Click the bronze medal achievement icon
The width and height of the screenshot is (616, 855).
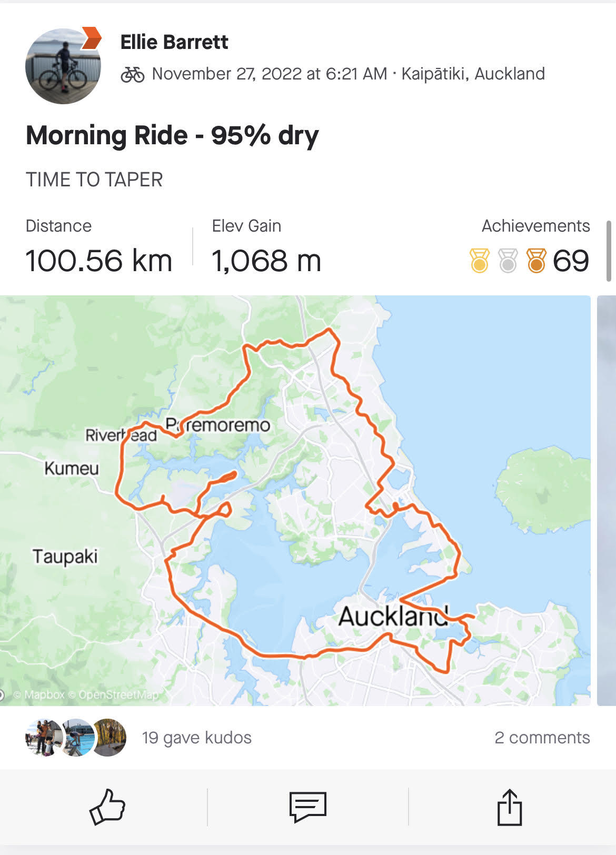(536, 261)
